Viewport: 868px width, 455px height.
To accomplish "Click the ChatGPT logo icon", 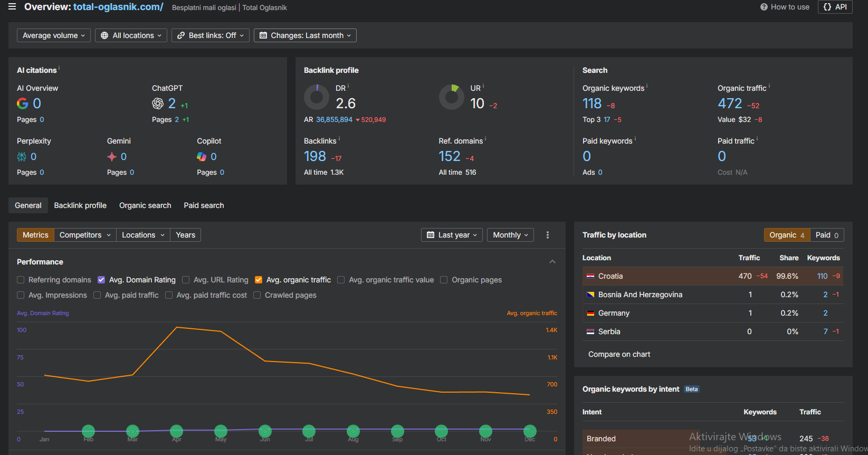I will [x=158, y=103].
